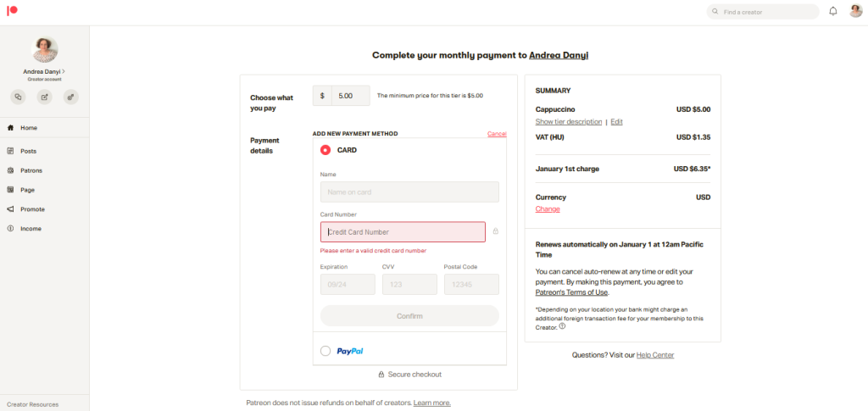Click the Promote megaphone icon
868x411 pixels.
click(x=10, y=209)
